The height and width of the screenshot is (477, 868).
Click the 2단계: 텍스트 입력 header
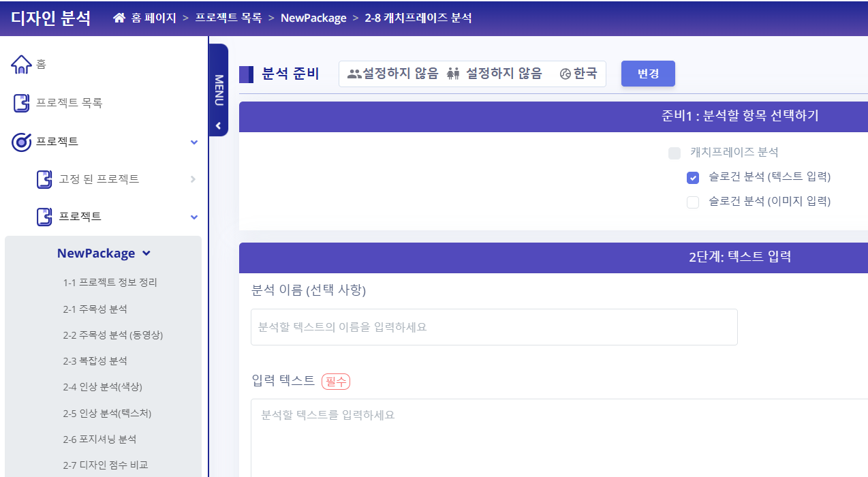[740, 258]
